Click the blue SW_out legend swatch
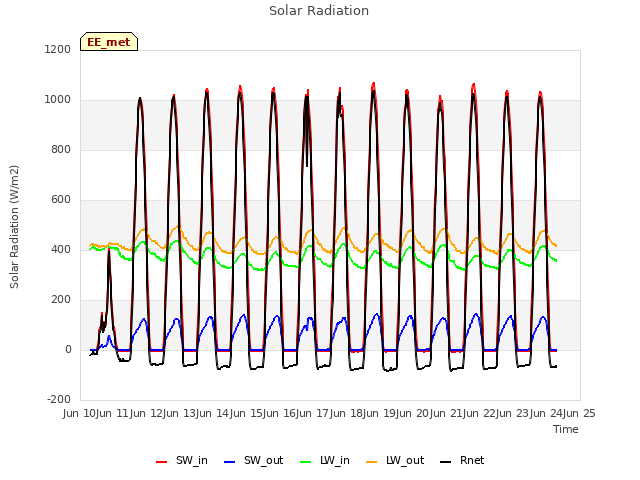The height and width of the screenshot is (480, 640). (230, 462)
